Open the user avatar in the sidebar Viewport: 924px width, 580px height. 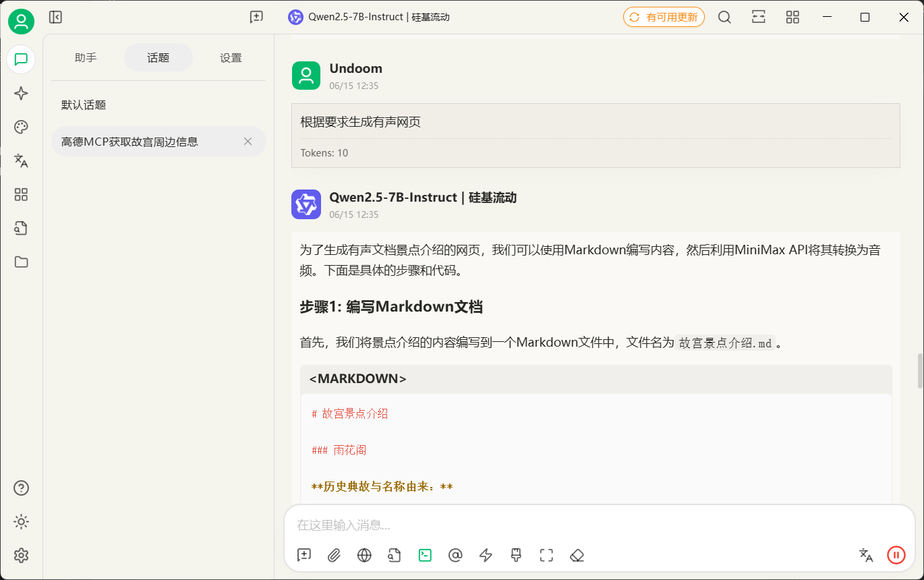tap(21, 22)
